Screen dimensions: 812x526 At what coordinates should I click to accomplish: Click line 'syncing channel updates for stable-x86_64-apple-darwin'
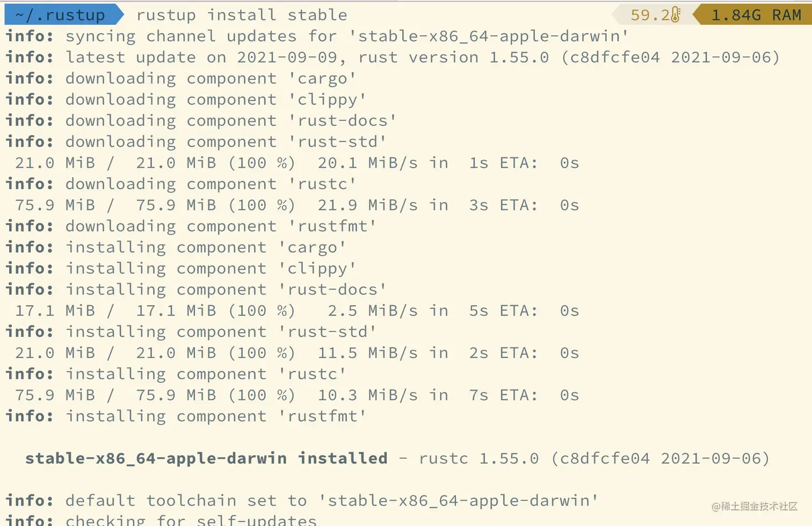tap(317, 36)
